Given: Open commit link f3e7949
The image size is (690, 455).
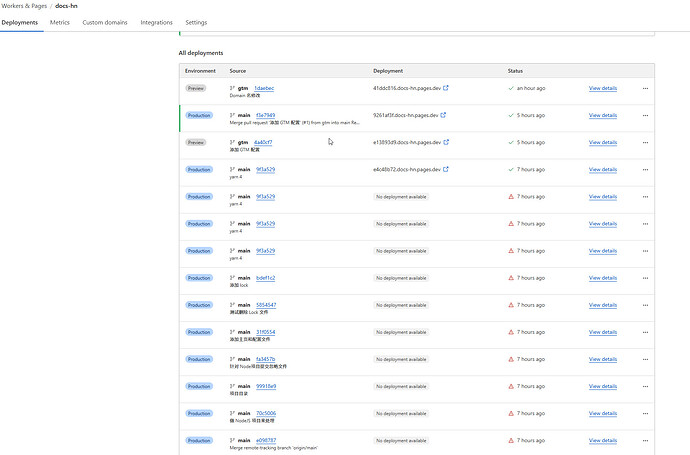Looking at the screenshot, I should coord(265,115).
